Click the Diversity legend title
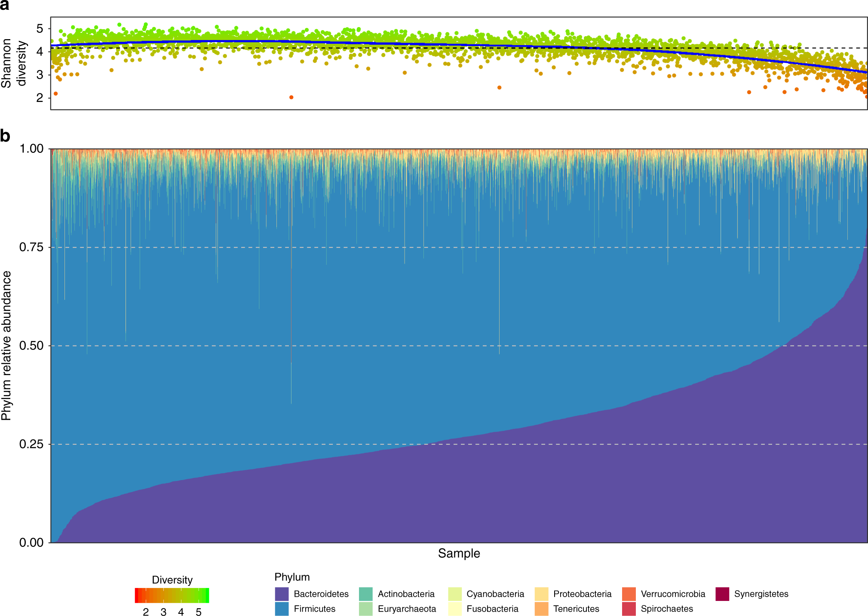The width and height of the screenshot is (868, 616). point(172,580)
